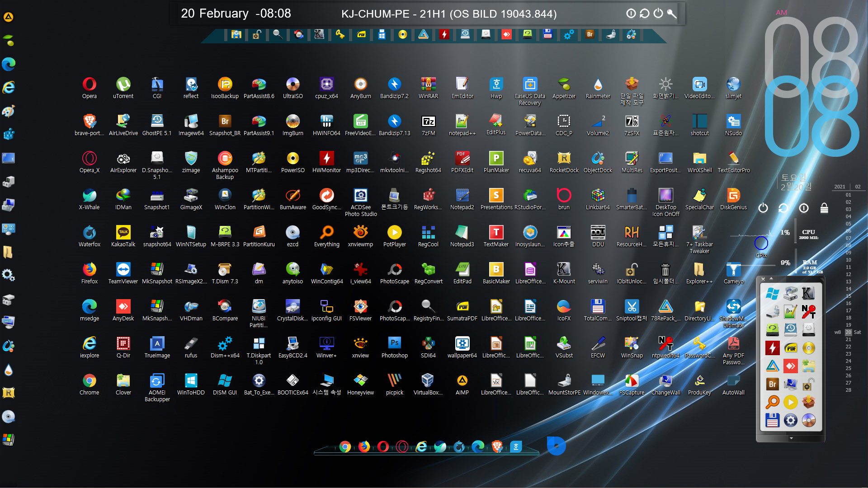Launch GhostPE 5.1 shortcut

click(x=157, y=125)
